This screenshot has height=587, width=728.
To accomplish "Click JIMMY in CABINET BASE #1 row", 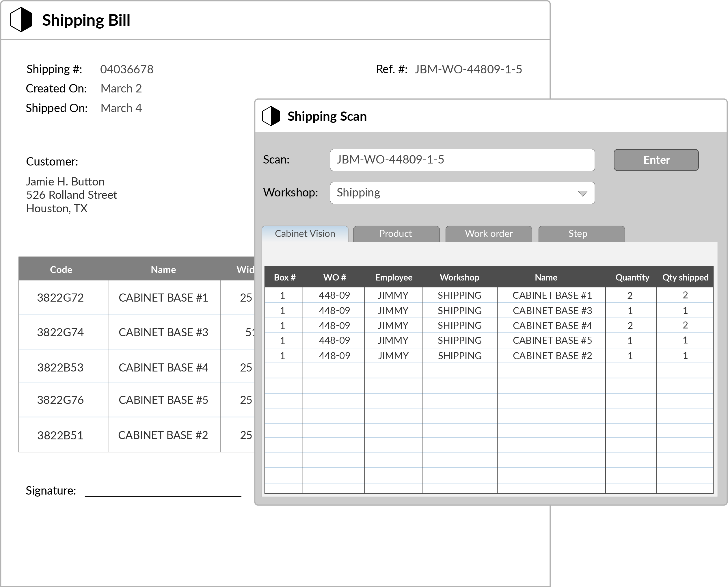I will coord(393,295).
